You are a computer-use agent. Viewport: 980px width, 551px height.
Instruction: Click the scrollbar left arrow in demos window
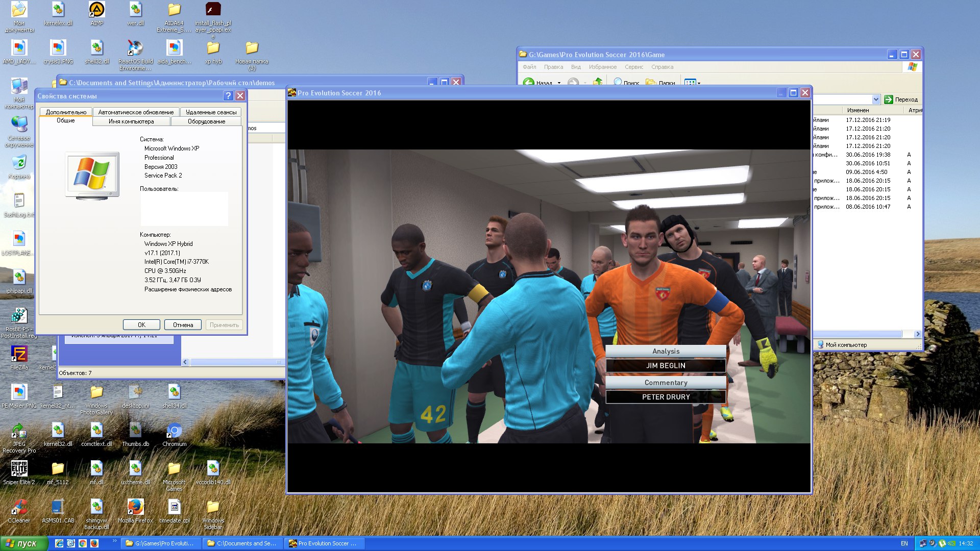coord(185,362)
